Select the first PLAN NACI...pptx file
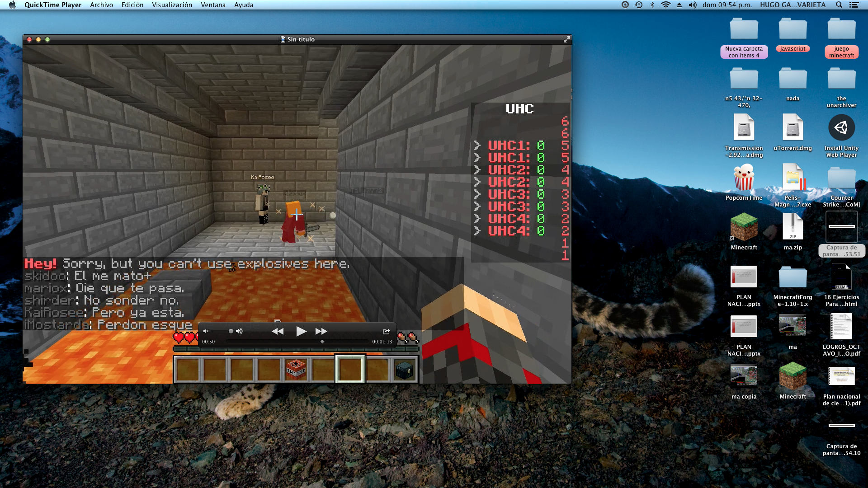 tap(744, 286)
